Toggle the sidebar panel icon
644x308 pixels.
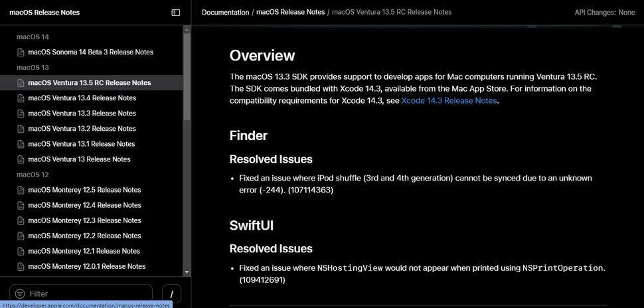[x=175, y=13]
